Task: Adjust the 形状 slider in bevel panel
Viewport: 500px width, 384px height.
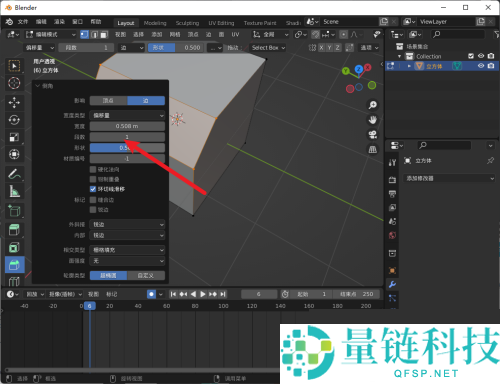Action: coord(127,148)
